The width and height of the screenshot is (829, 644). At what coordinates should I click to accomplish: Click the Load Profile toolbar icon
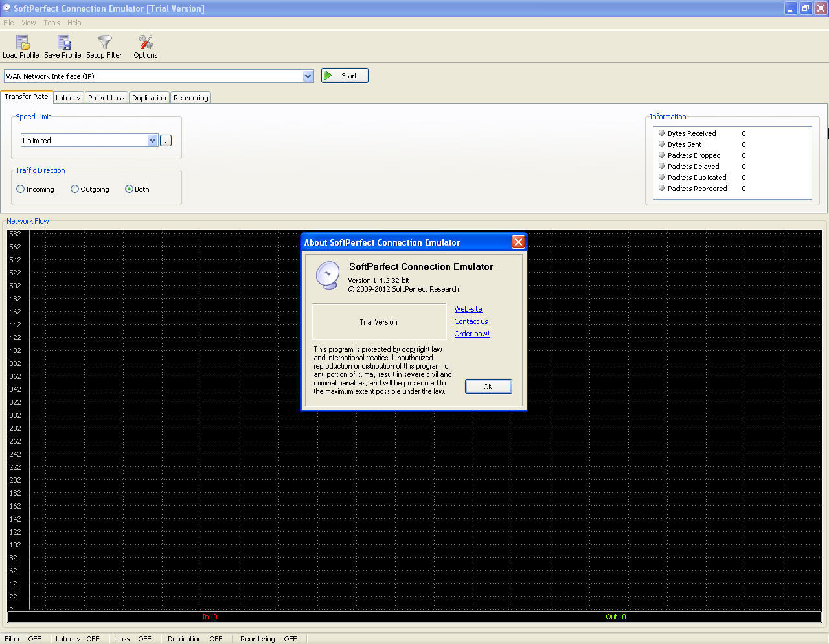(23, 43)
